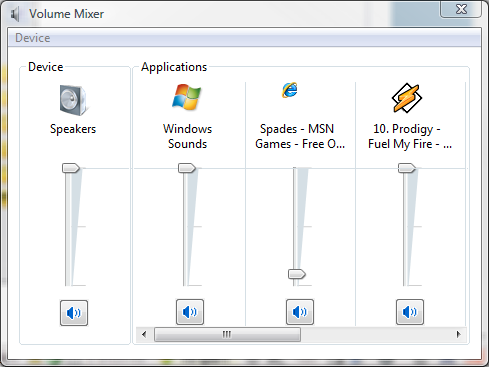
Task: Click the Windows Sounds label
Action: (x=188, y=136)
